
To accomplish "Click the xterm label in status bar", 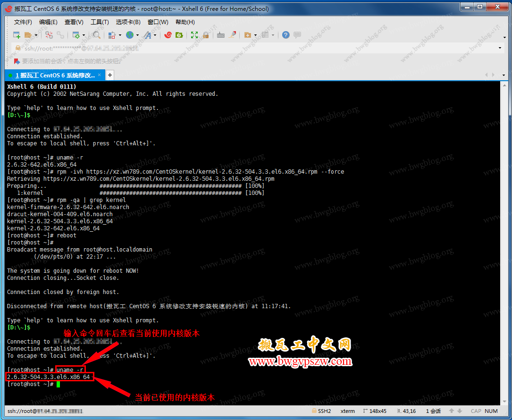I will (x=347, y=411).
